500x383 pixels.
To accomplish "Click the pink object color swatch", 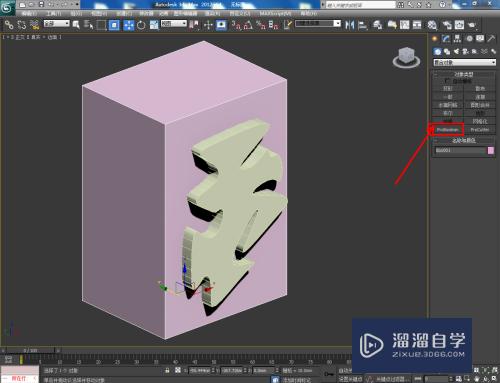I will [x=491, y=150].
